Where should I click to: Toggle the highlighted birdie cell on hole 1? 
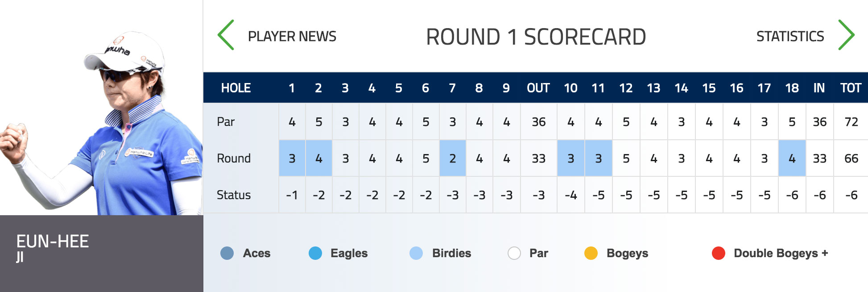pyautogui.click(x=292, y=158)
